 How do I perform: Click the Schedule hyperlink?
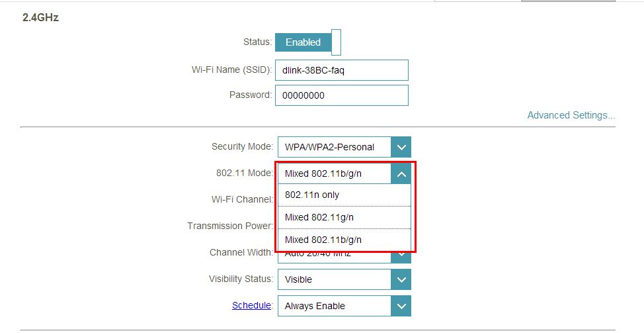click(251, 305)
